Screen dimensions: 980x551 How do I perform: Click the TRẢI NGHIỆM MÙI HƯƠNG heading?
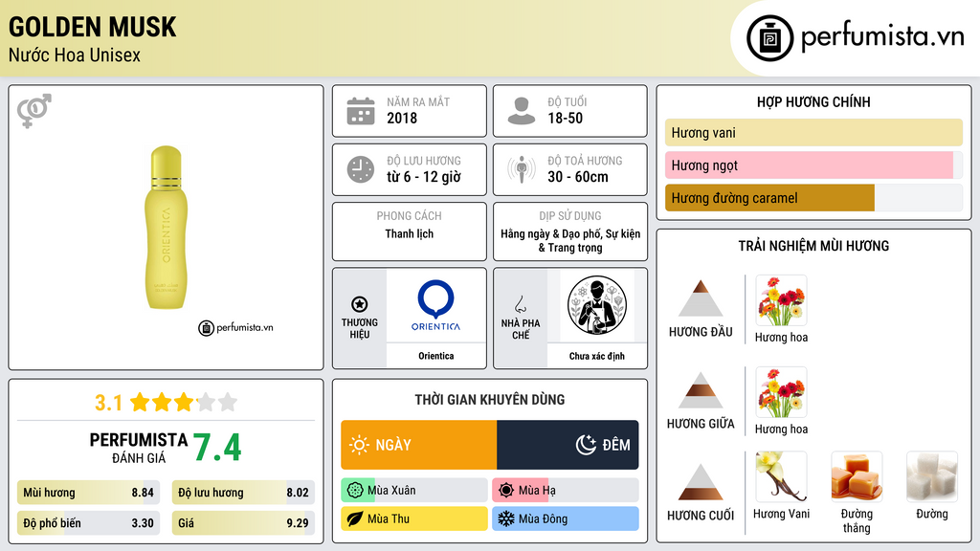(813, 246)
